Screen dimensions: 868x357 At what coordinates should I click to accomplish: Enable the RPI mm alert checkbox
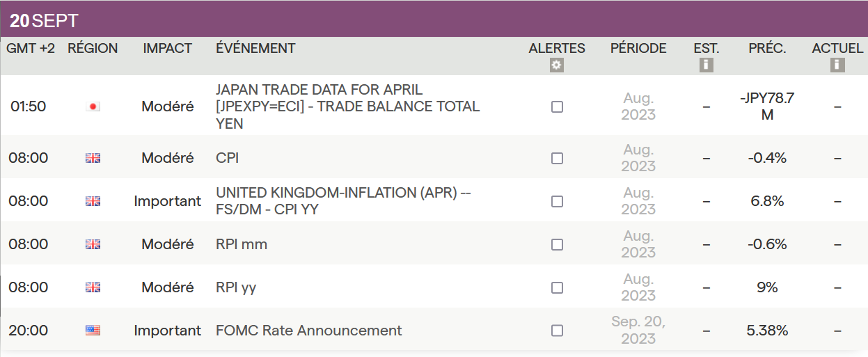click(x=557, y=244)
